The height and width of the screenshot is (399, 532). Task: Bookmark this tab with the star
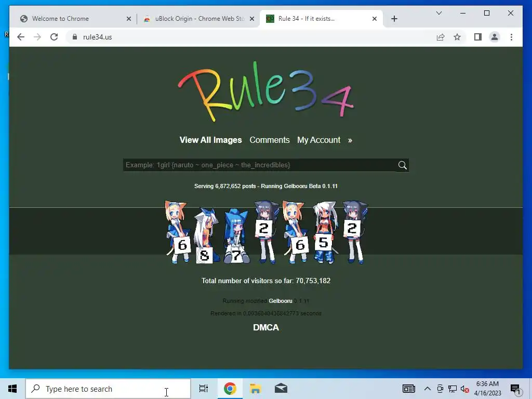click(x=457, y=37)
